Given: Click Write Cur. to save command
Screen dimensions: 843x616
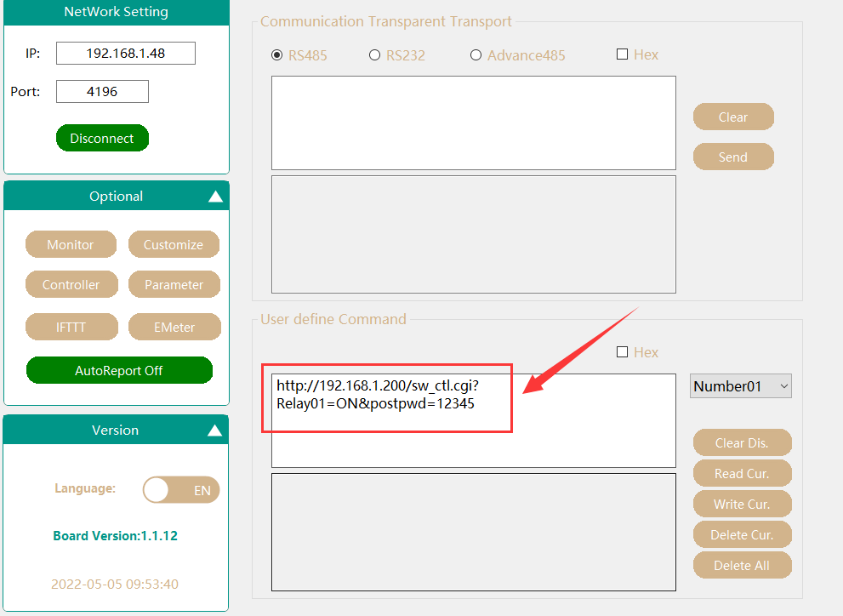Looking at the screenshot, I should pos(742,504).
